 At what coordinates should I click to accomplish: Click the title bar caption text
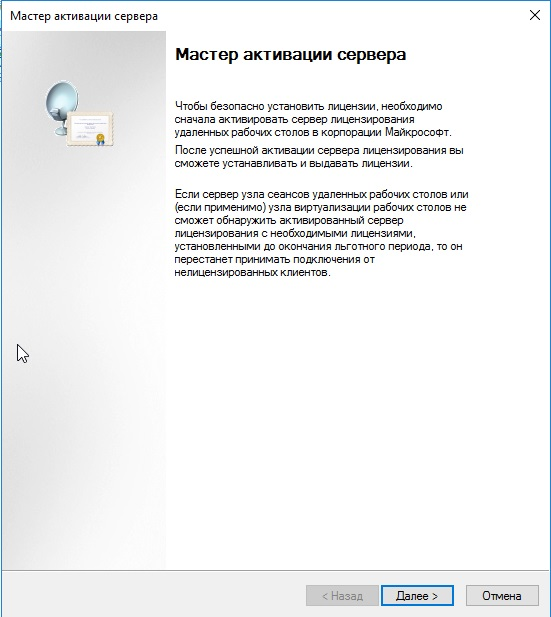pos(84,16)
